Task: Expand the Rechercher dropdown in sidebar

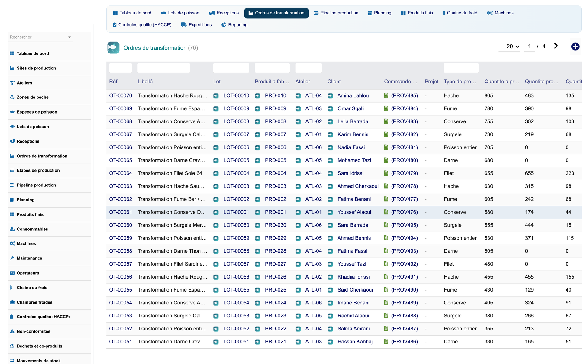Action: (69, 37)
